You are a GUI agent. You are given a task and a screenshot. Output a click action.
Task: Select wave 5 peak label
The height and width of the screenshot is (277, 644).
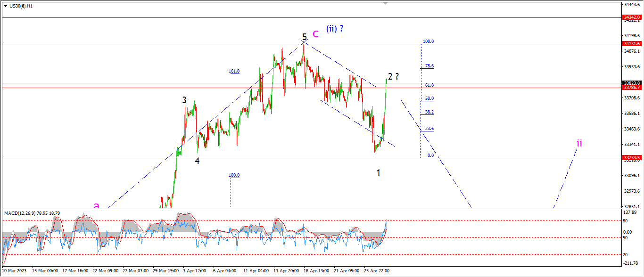[x=305, y=37]
